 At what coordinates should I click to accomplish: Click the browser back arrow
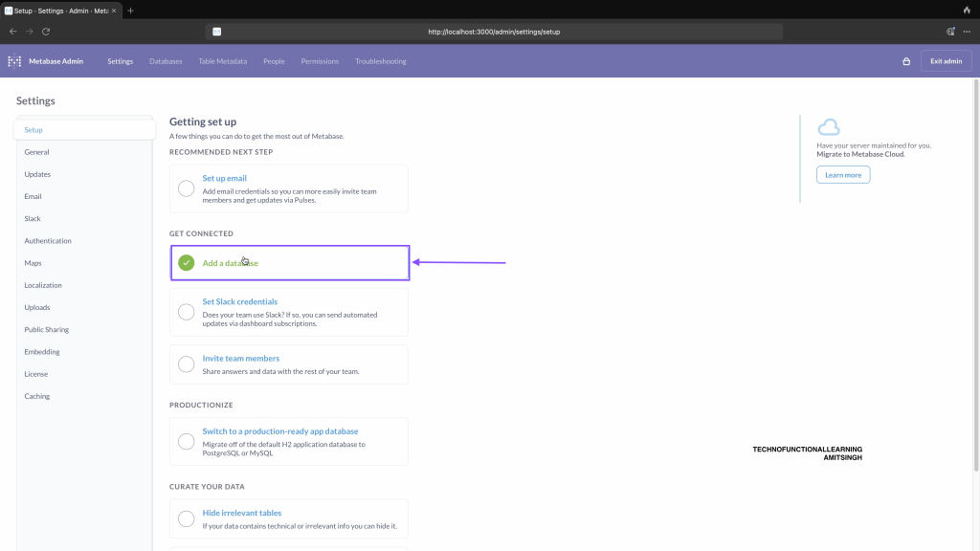coord(12,32)
